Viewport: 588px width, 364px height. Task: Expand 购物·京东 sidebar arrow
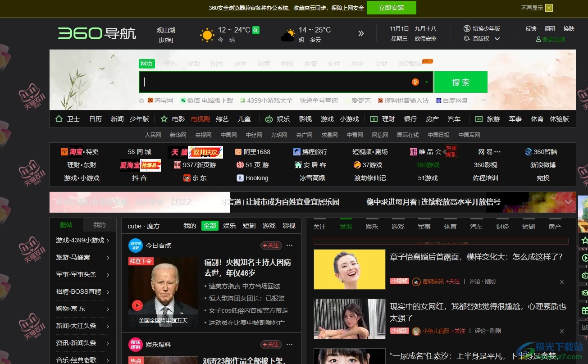(x=108, y=309)
